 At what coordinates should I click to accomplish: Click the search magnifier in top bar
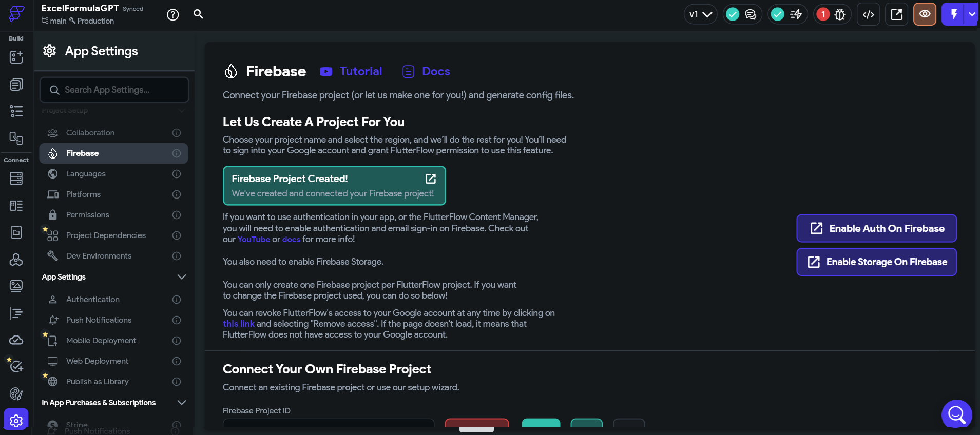(x=198, y=14)
